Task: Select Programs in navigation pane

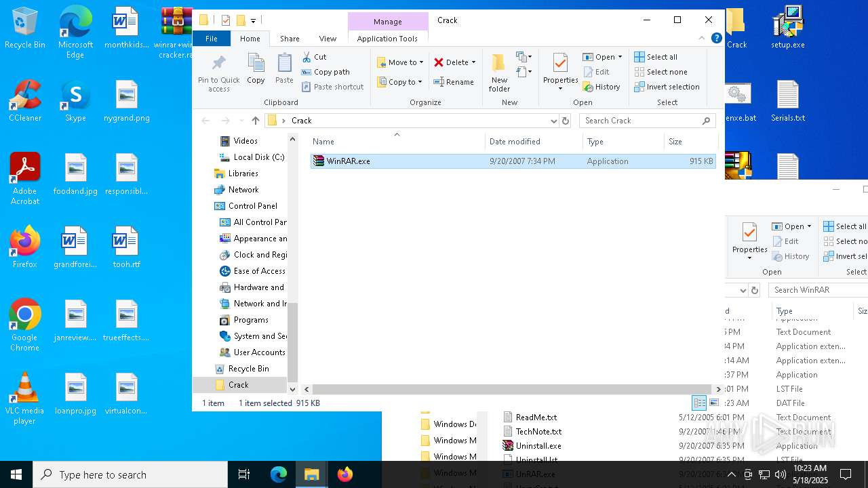Action: 251,320
